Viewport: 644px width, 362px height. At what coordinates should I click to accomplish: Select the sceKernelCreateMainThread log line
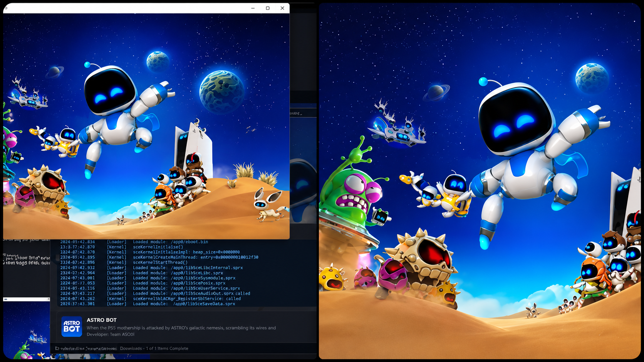pyautogui.click(x=159, y=257)
